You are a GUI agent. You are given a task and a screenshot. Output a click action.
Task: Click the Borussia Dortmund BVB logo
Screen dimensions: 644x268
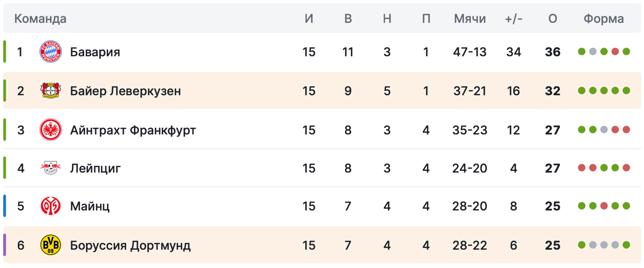pos(51,245)
